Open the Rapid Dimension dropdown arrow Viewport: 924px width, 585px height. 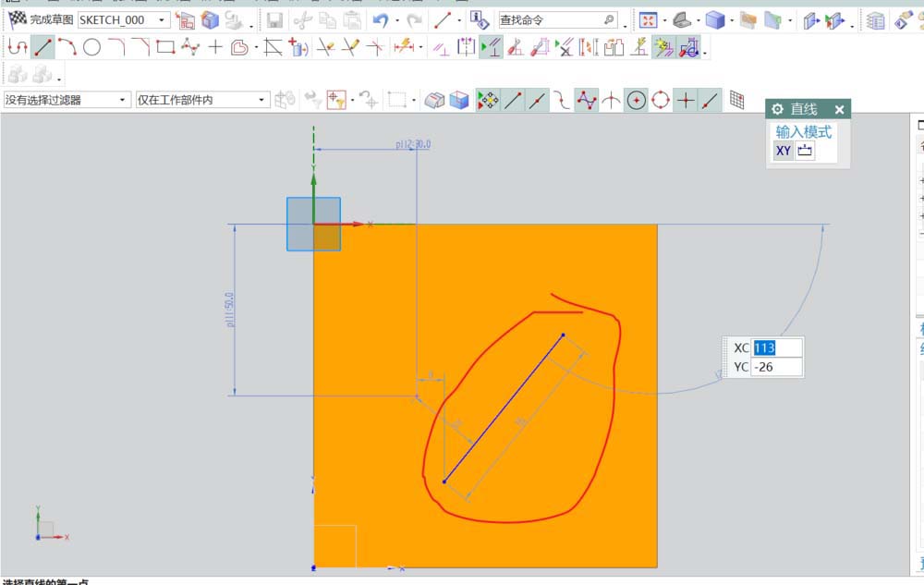pyautogui.click(x=421, y=48)
